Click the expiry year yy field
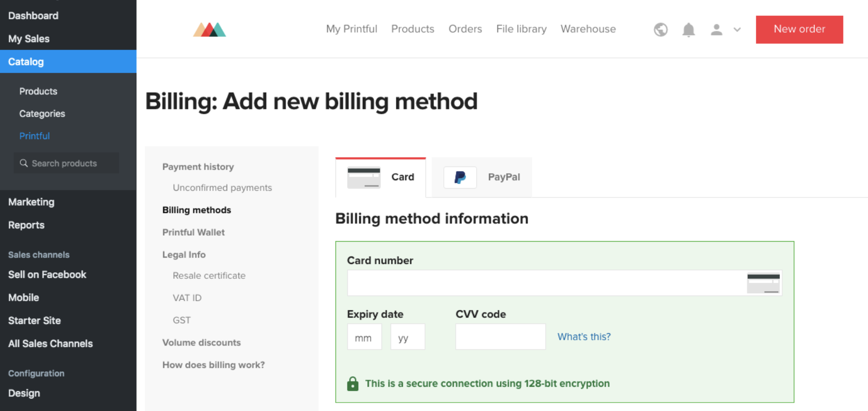Viewport: 868px width, 411px height. [x=408, y=337]
